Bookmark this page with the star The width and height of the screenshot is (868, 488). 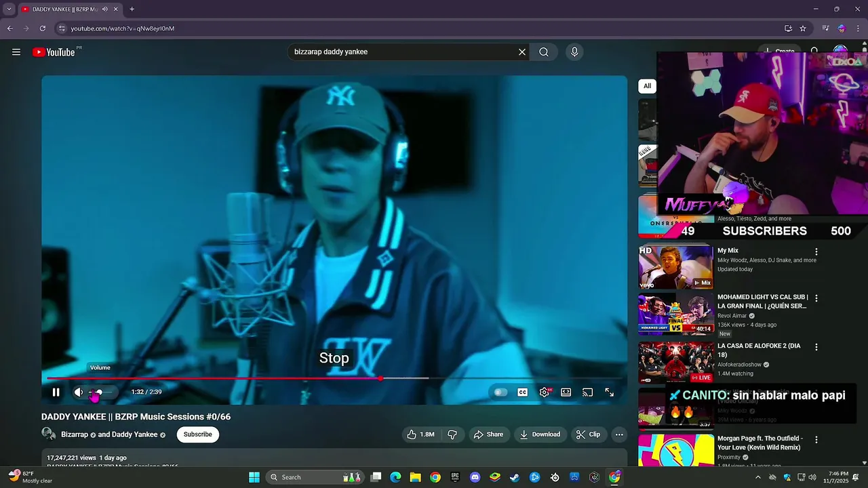[803, 28]
